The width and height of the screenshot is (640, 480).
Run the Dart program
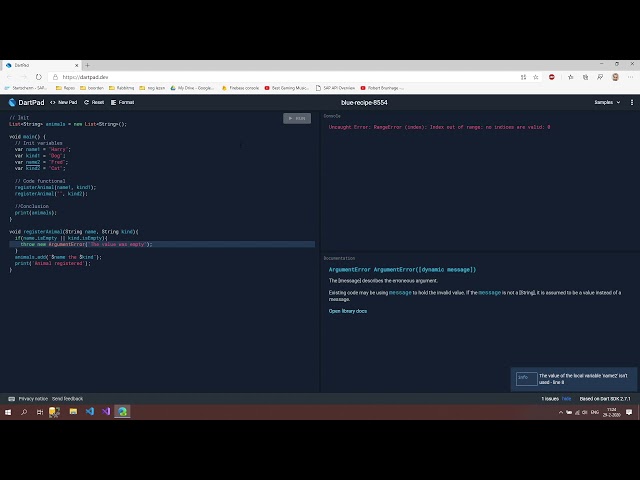tap(297, 118)
